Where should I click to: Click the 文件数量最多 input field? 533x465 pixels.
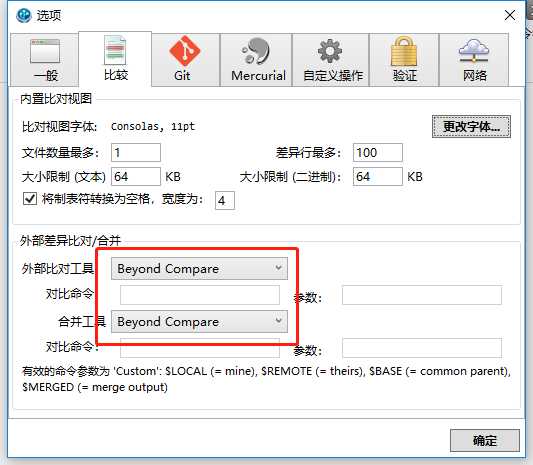[x=136, y=152]
